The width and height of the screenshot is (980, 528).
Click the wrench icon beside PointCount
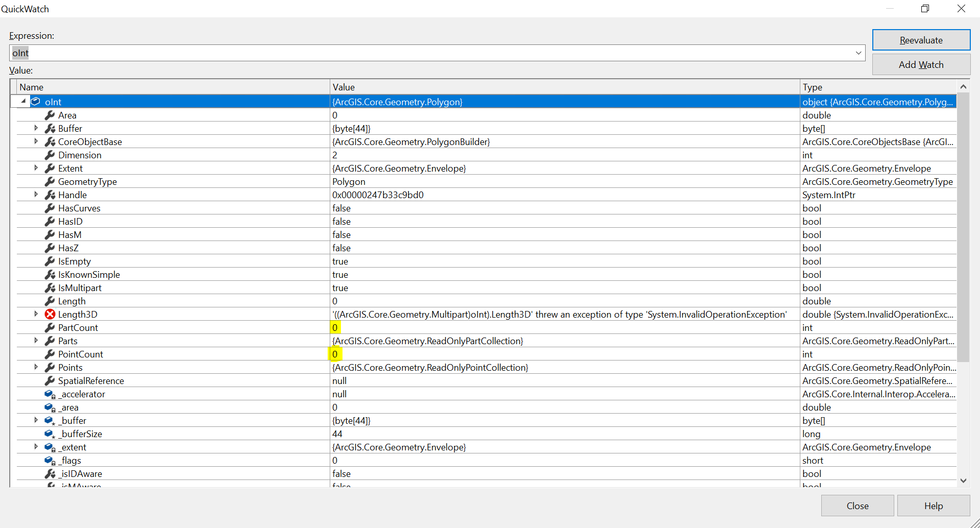[x=50, y=354]
